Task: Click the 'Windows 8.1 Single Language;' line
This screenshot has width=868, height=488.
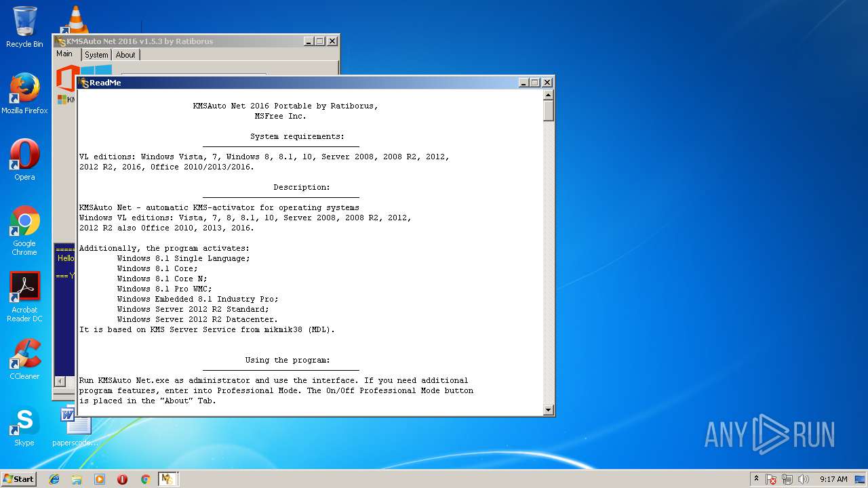Action: [183, 259]
